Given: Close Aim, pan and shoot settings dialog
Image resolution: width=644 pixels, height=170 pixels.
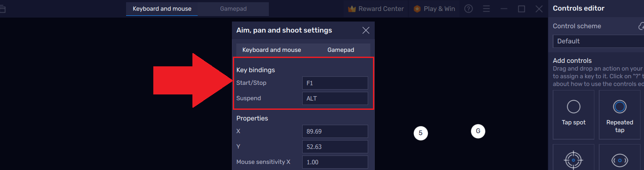Looking at the screenshot, I should coord(366,30).
